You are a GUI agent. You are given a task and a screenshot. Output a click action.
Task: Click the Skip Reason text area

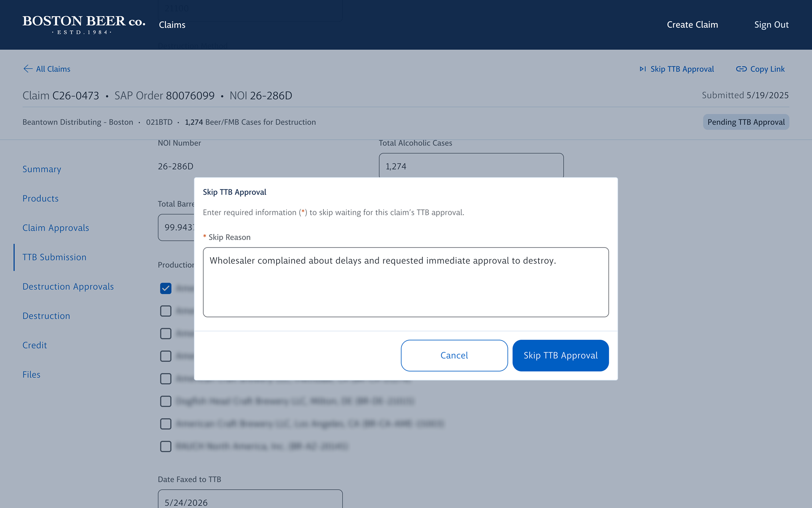pyautogui.click(x=406, y=282)
